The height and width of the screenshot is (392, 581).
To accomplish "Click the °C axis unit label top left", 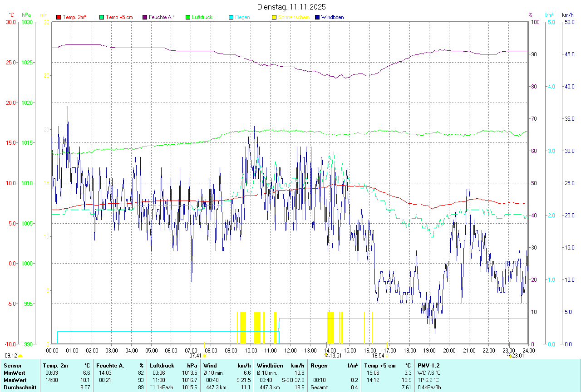I will 11,15.
